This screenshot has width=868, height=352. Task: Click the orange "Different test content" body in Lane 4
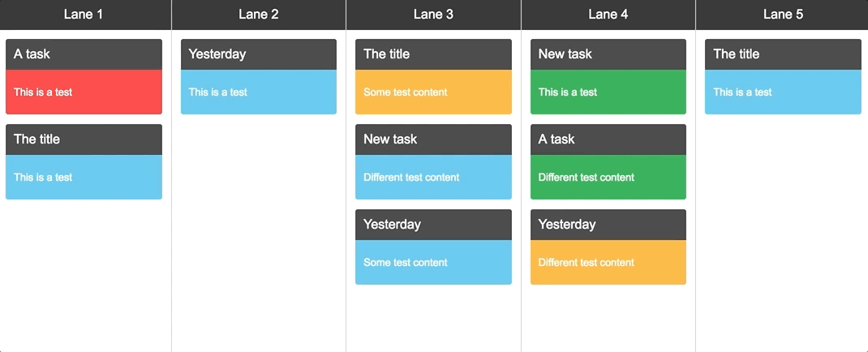tap(608, 263)
